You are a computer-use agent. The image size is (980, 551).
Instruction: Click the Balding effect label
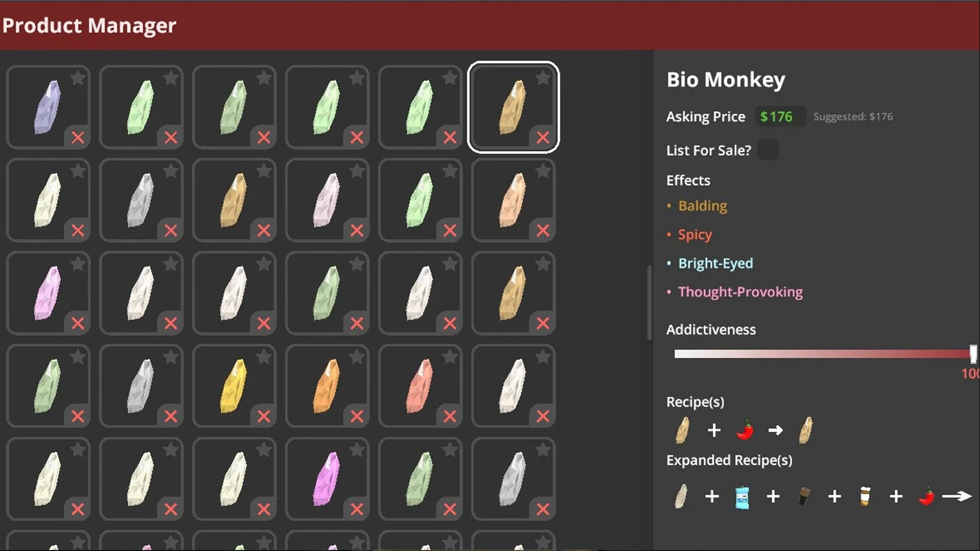click(x=702, y=206)
